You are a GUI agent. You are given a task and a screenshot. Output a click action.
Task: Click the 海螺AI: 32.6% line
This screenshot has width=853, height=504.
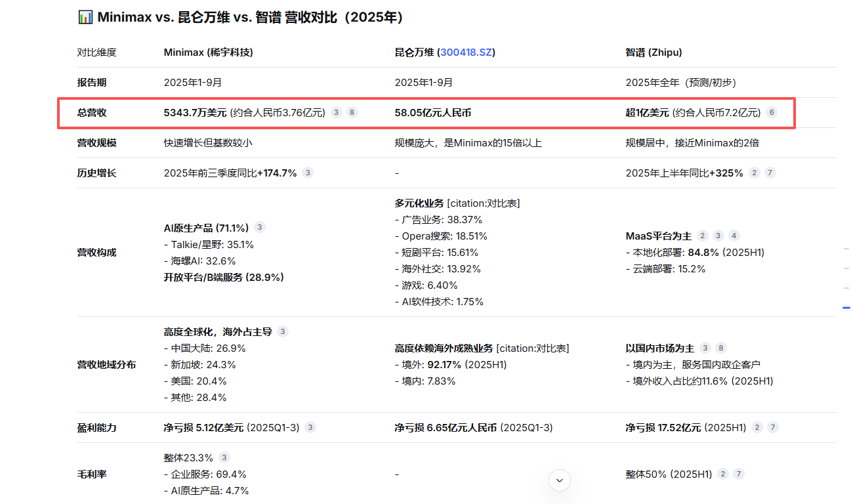click(x=199, y=261)
